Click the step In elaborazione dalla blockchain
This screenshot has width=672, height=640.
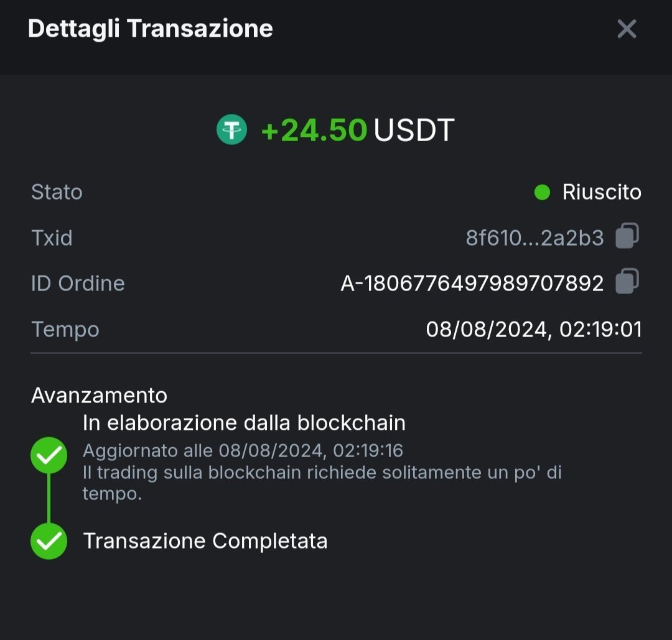pos(244,423)
